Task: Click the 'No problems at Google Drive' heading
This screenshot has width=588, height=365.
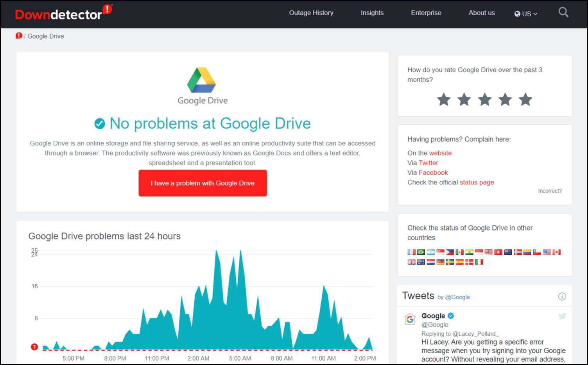Action: pyautogui.click(x=210, y=123)
